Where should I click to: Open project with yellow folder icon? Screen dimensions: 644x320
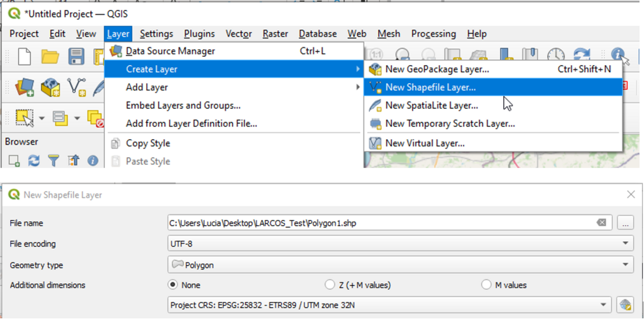click(x=50, y=56)
